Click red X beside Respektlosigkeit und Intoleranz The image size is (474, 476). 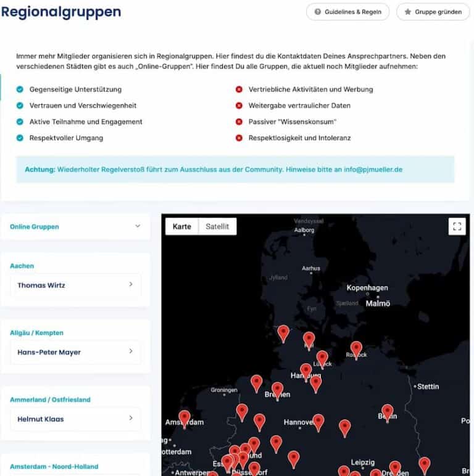[239, 138]
